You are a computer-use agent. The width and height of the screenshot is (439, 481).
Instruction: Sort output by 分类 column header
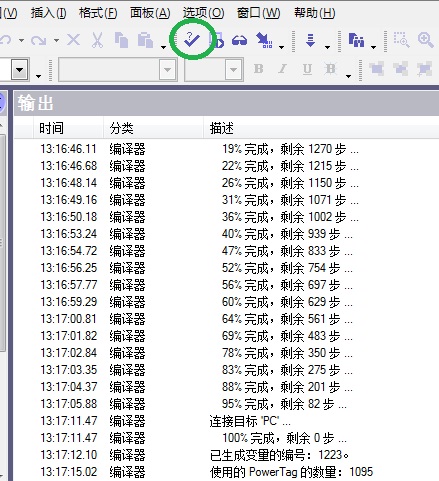click(153, 128)
